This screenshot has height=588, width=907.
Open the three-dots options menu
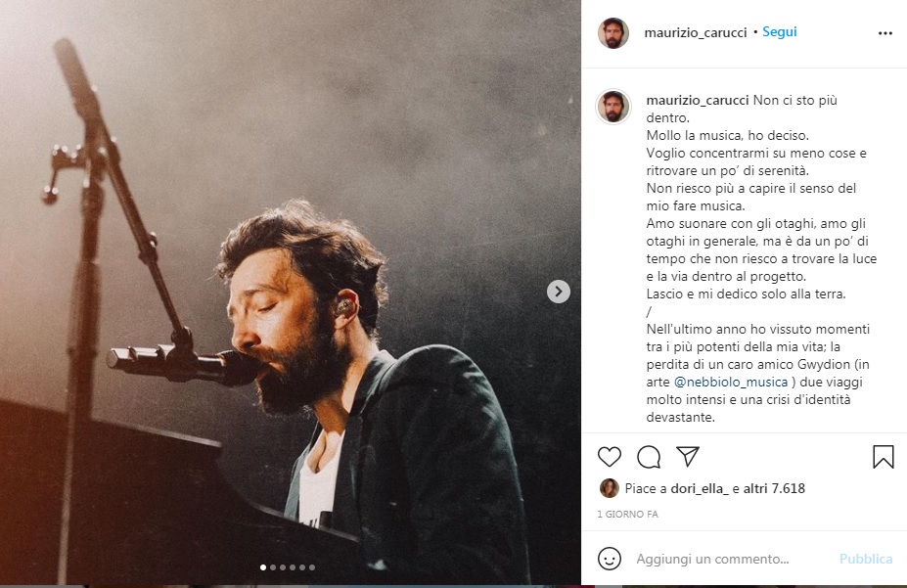pyautogui.click(x=886, y=31)
